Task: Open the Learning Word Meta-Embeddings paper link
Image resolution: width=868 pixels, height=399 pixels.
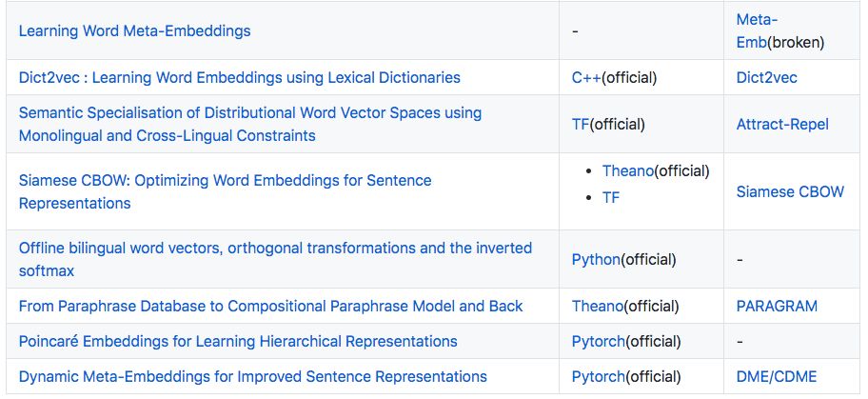Action: 134,30
